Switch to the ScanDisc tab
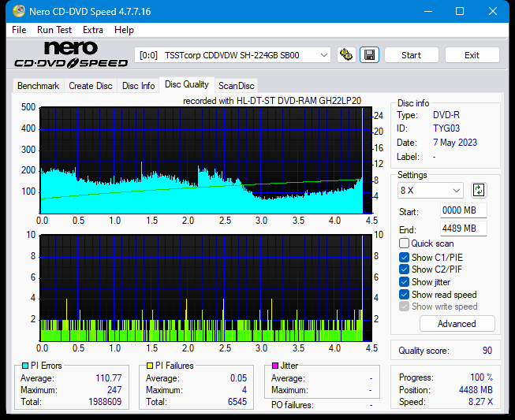The height and width of the screenshot is (420, 515). click(x=236, y=86)
